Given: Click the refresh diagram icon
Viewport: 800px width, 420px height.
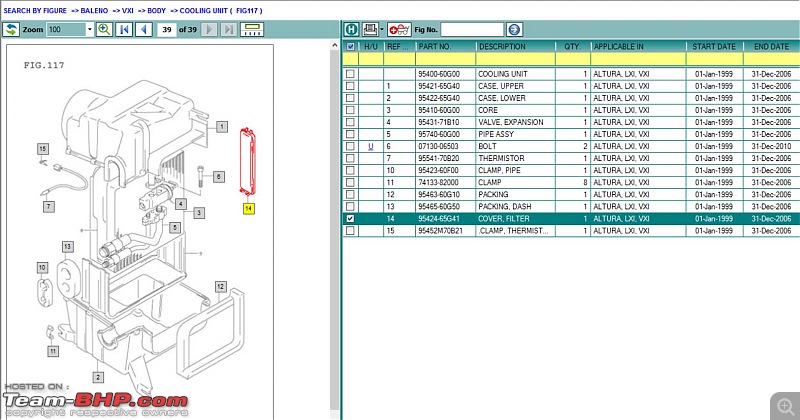Looking at the screenshot, I should pos(11,29).
